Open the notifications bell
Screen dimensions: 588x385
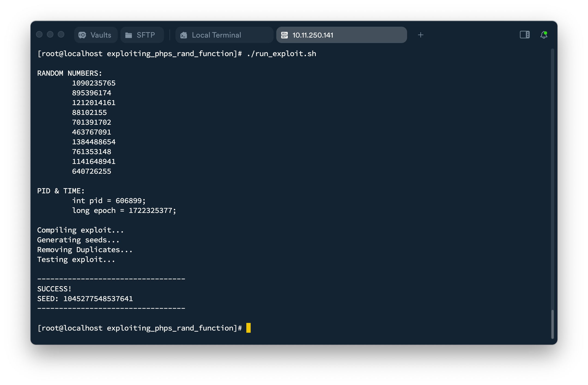544,35
